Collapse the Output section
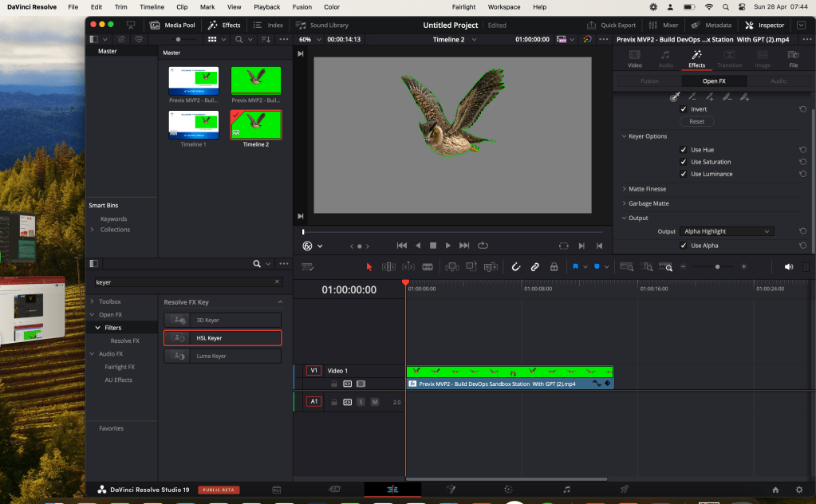Viewport: 816px width, 504px height. coord(624,218)
